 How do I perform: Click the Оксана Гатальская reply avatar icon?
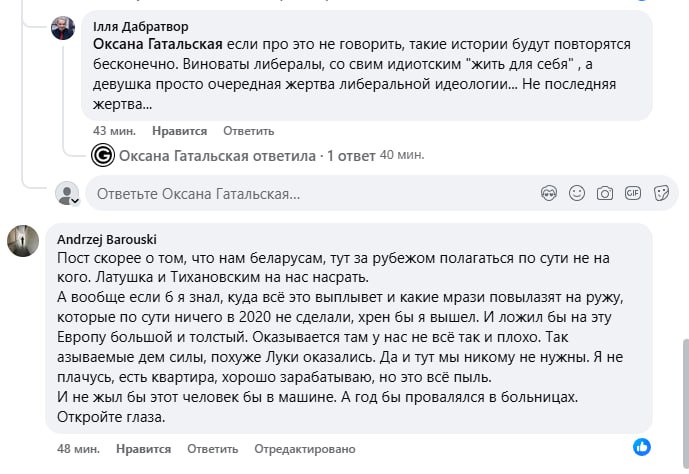102,155
